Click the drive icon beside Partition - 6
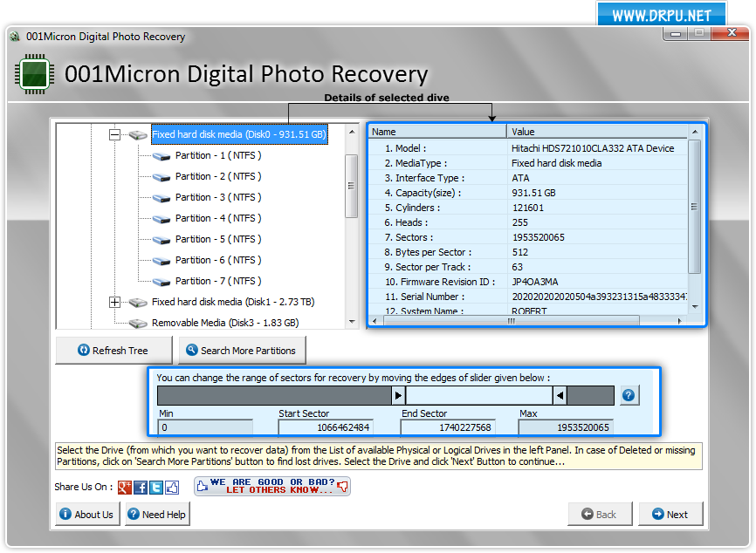 point(161,261)
